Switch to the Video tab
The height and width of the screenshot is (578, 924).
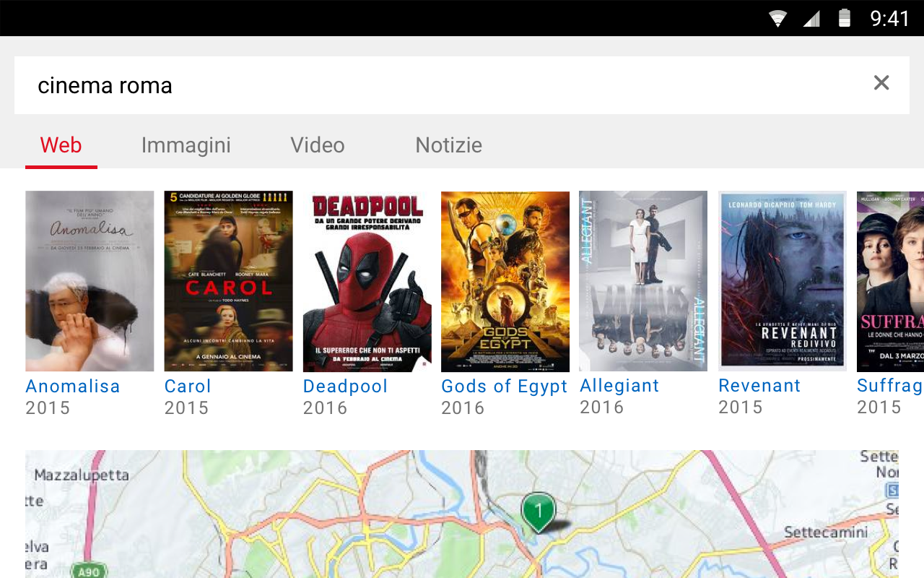pos(318,145)
